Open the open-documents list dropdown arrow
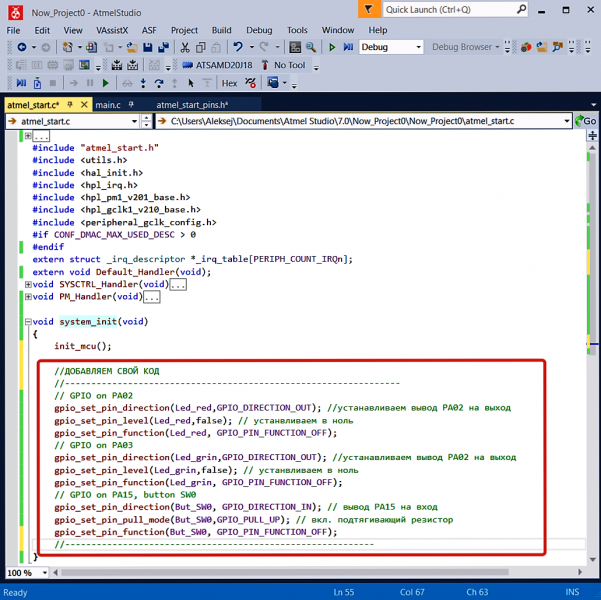The height and width of the screenshot is (600, 601). [593, 105]
